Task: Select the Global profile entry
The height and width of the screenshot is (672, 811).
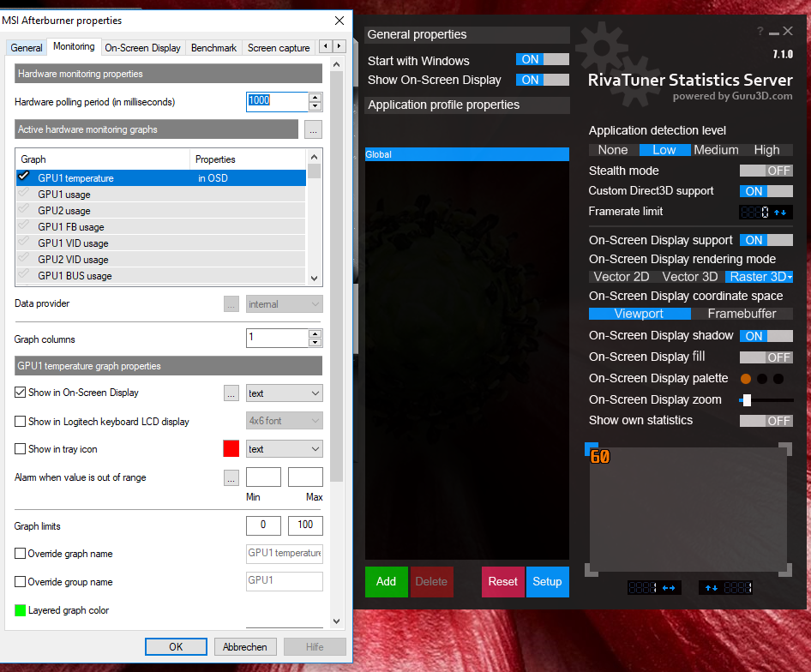Action: coord(467,154)
